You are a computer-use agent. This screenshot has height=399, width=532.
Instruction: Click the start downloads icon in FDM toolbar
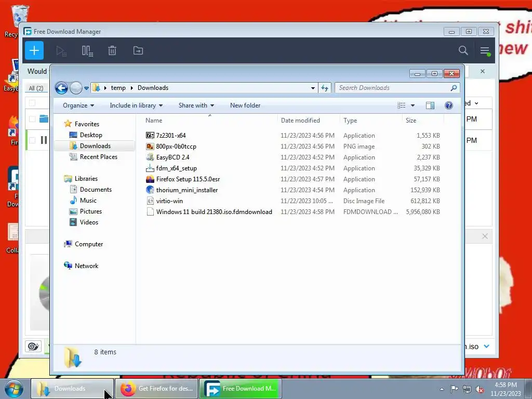[x=61, y=51]
